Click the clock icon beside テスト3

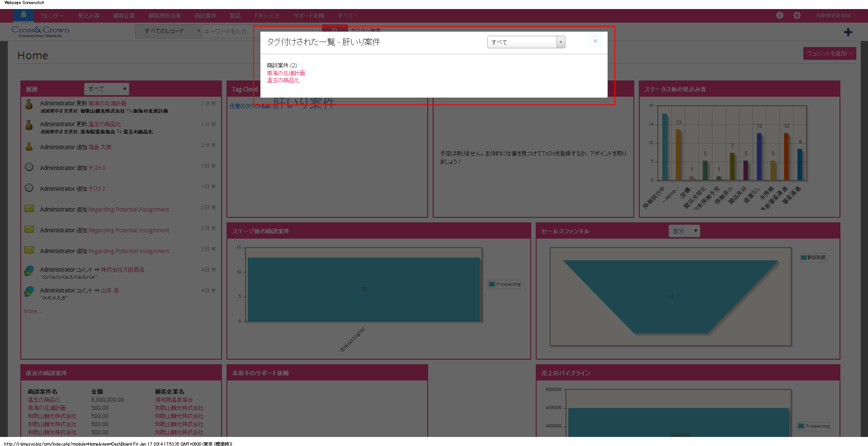coord(29,167)
